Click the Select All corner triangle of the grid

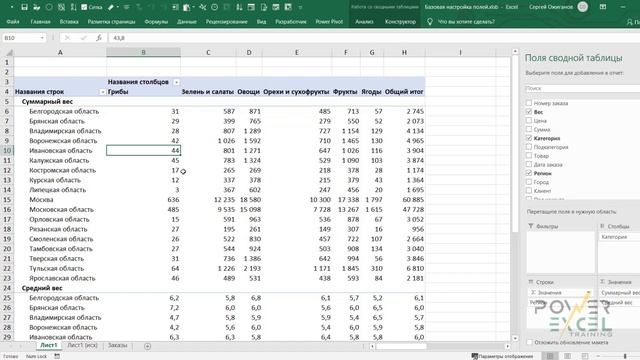[8, 52]
